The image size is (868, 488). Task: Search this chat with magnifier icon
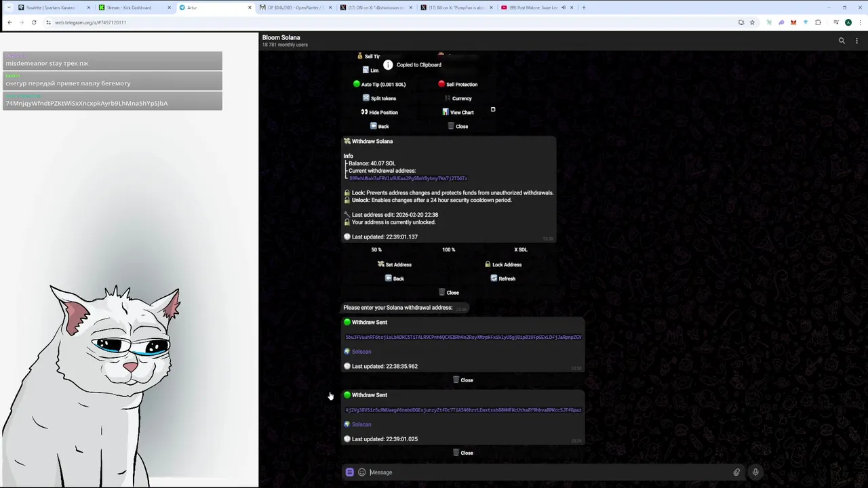pos(842,41)
